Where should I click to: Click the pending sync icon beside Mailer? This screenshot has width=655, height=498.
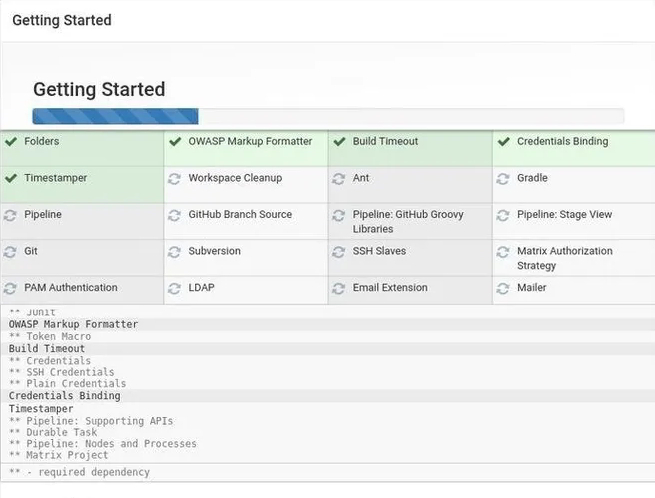(503, 288)
